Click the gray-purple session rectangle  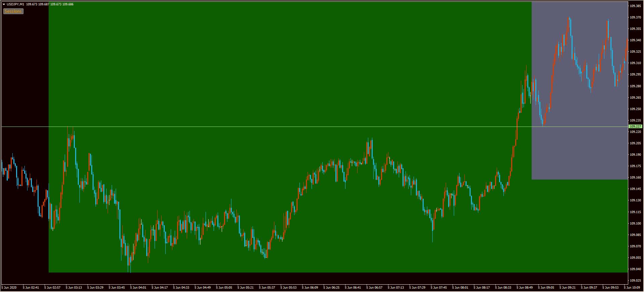(579, 151)
